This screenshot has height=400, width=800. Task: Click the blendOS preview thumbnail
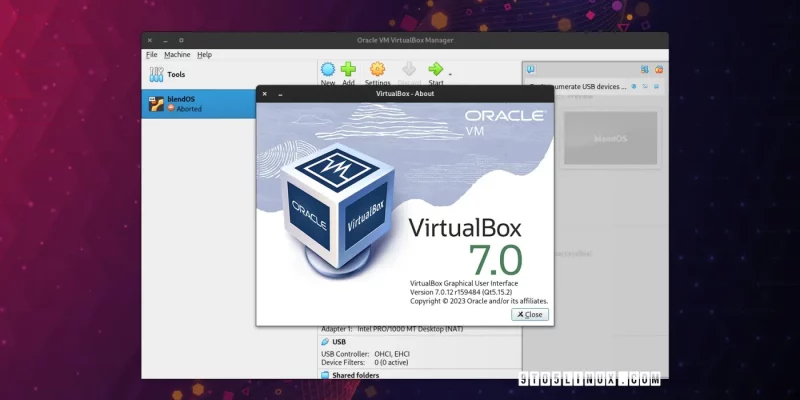point(611,138)
